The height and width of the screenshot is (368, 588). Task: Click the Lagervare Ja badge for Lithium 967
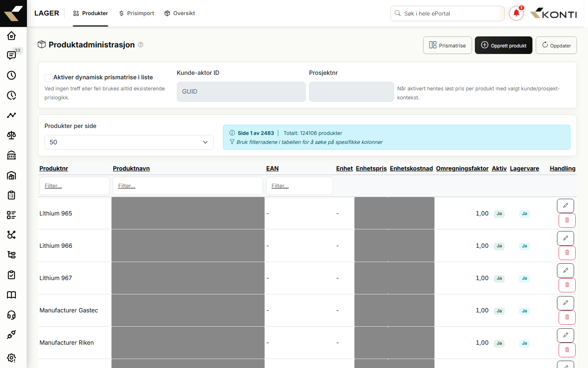point(524,278)
